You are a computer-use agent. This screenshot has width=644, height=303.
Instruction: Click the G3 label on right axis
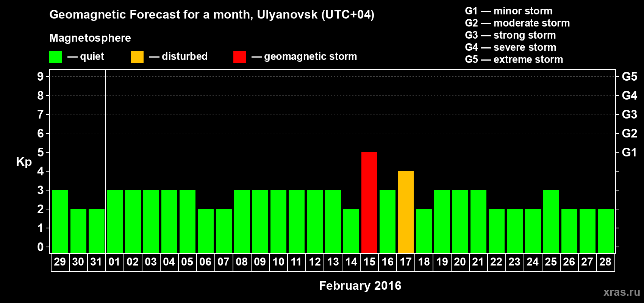tap(630, 114)
